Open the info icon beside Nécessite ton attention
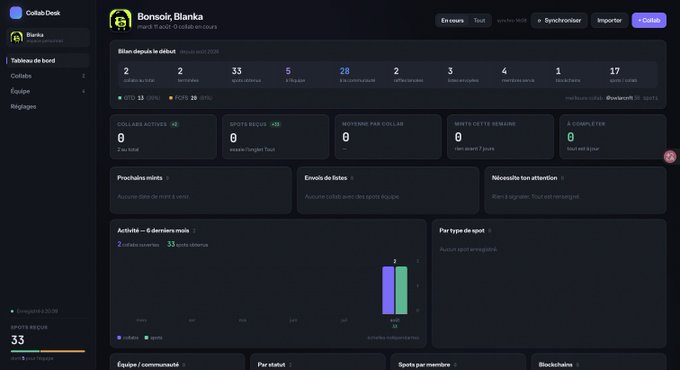 click(x=562, y=178)
